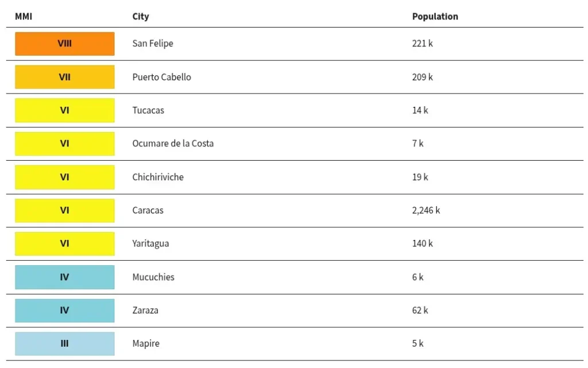
Task: Click the 62 k population for Zaraza
Action: click(x=420, y=310)
